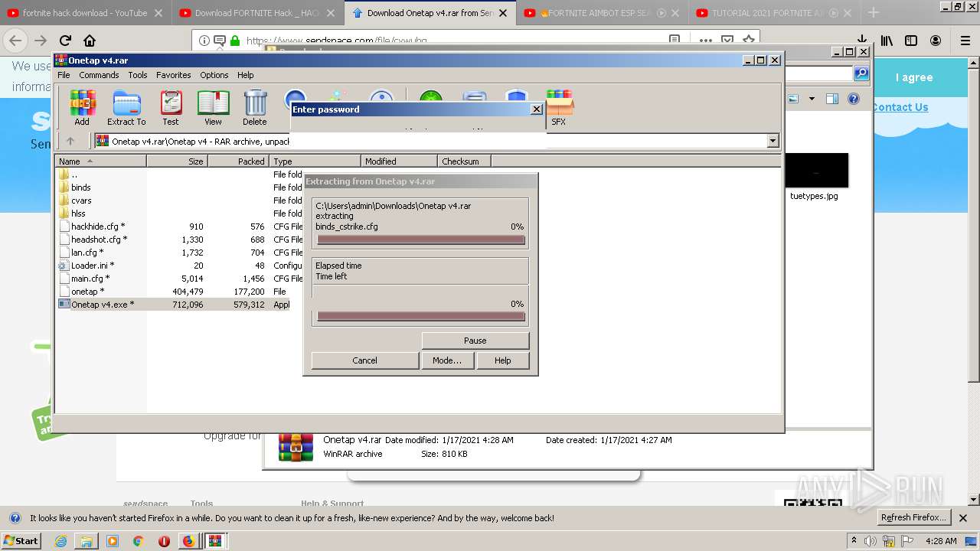Launch Internet Explorer from taskbar

tap(61, 540)
